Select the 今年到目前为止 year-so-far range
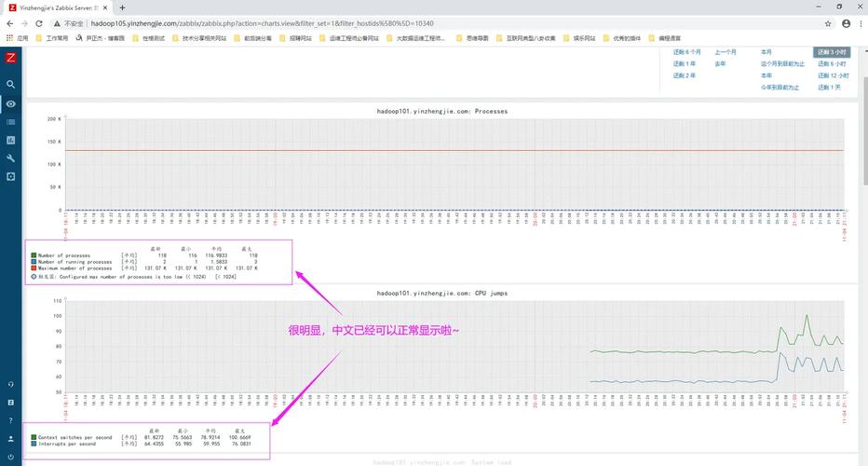 [x=780, y=87]
